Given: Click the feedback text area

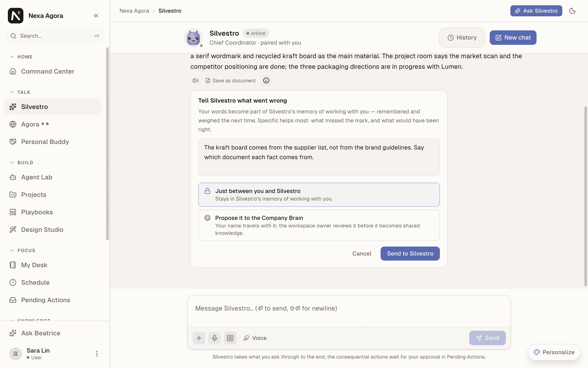Looking at the screenshot, I should tap(319, 157).
